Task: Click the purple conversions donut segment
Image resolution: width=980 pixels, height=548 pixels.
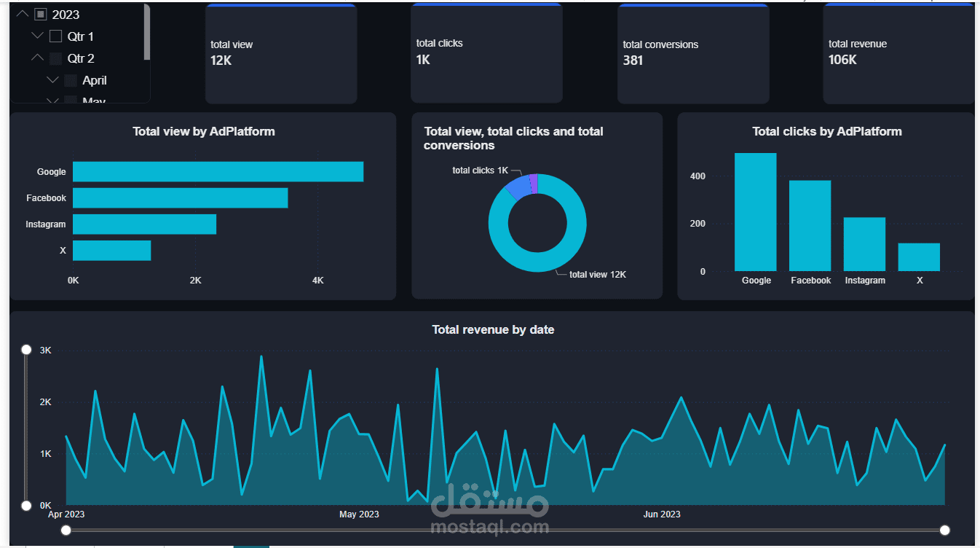Action: point(533,183)
